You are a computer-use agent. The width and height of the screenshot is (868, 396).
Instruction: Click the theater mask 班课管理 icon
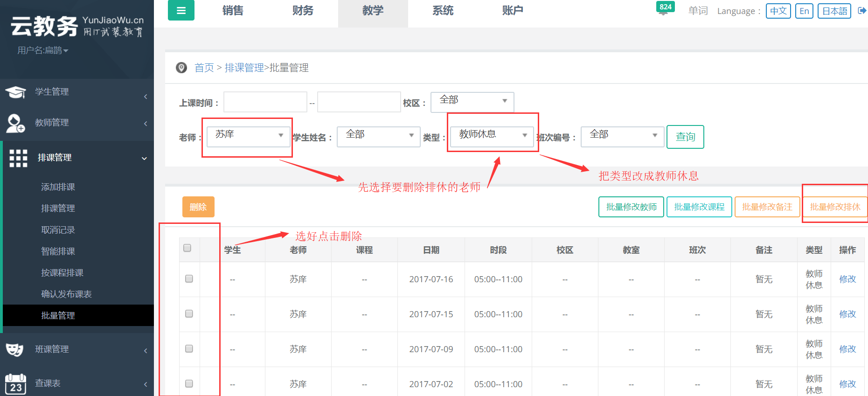click(14, 349)
